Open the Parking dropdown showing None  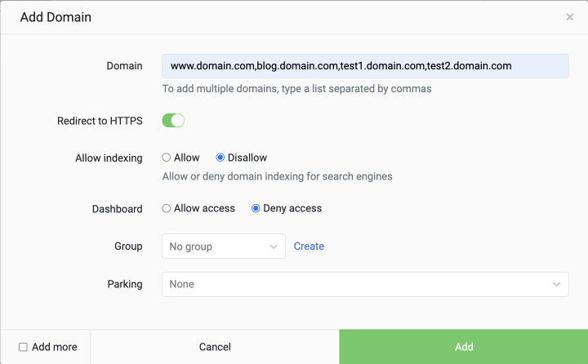(x=365, y=284)
